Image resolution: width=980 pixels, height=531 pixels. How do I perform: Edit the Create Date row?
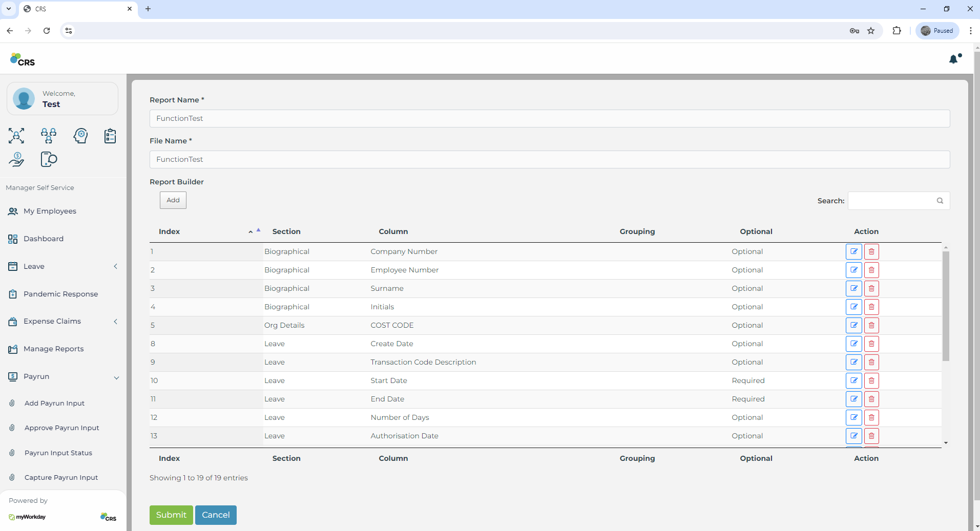coord(853,344)
